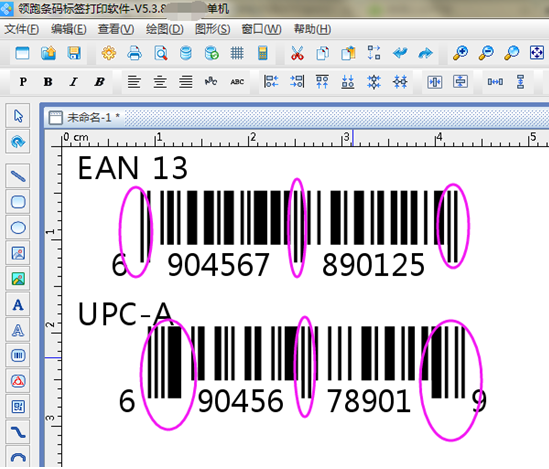Screen dimensions: 549x469
Task: Open the 帮助(H) menu
Action: point(312,29)
